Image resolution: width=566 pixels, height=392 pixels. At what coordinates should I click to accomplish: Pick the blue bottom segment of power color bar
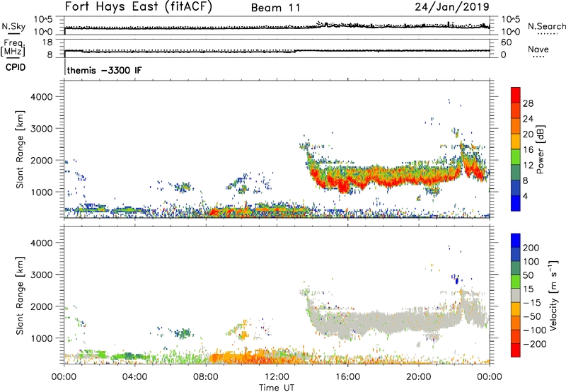(x=516, y=203)
